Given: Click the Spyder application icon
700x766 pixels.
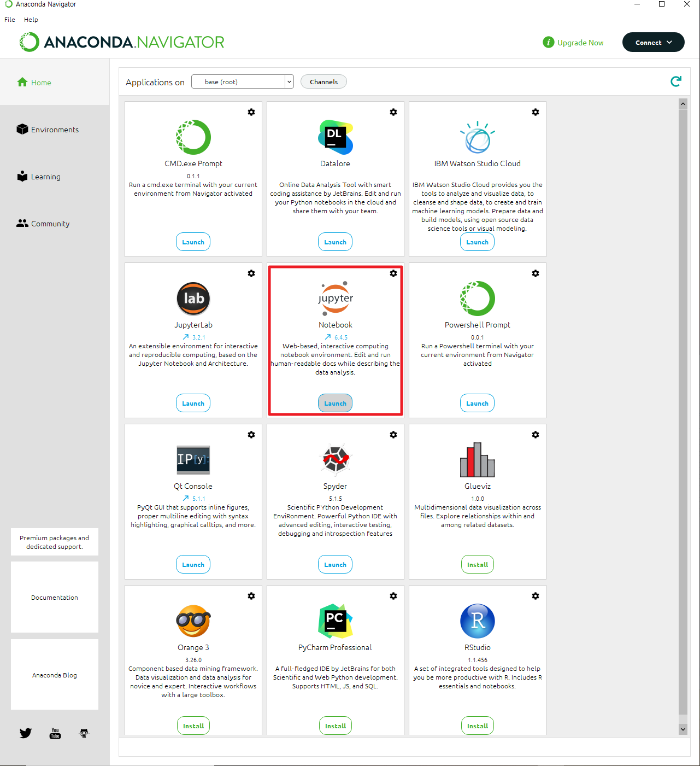Looking at the screenshot, I should (x=336, y=459).
